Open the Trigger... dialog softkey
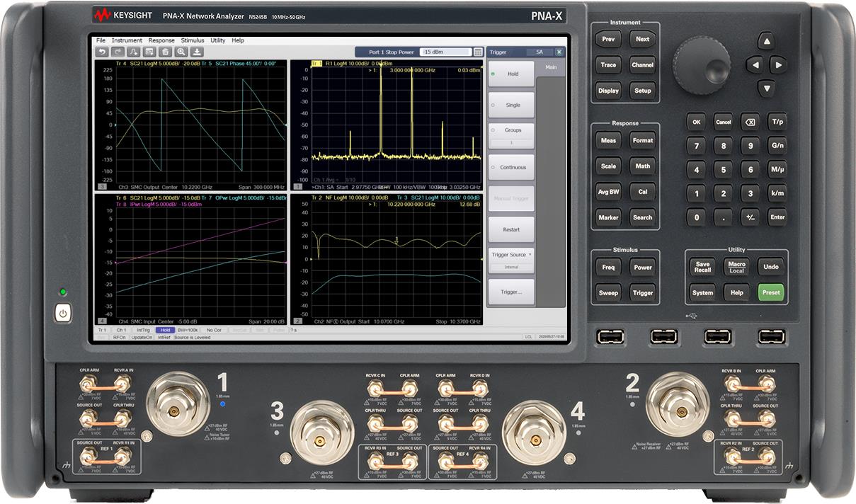856x504 pixels. point(510,292)
